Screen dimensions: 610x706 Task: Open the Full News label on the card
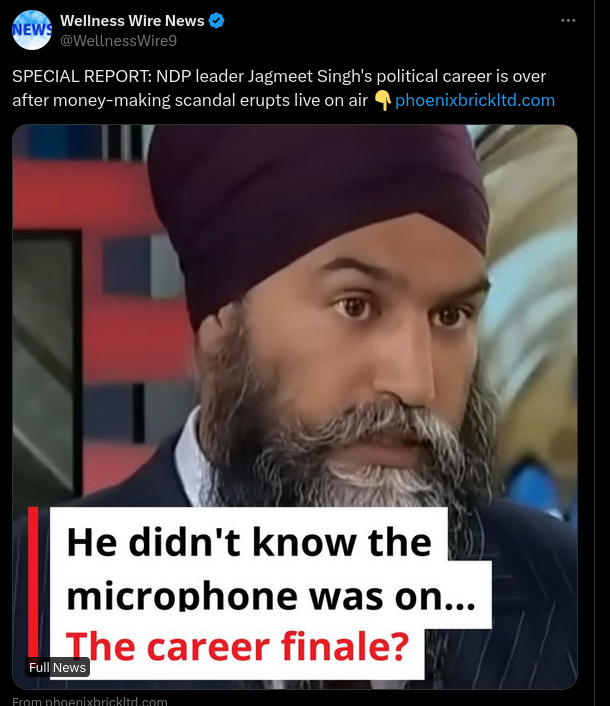pos(57,667)
